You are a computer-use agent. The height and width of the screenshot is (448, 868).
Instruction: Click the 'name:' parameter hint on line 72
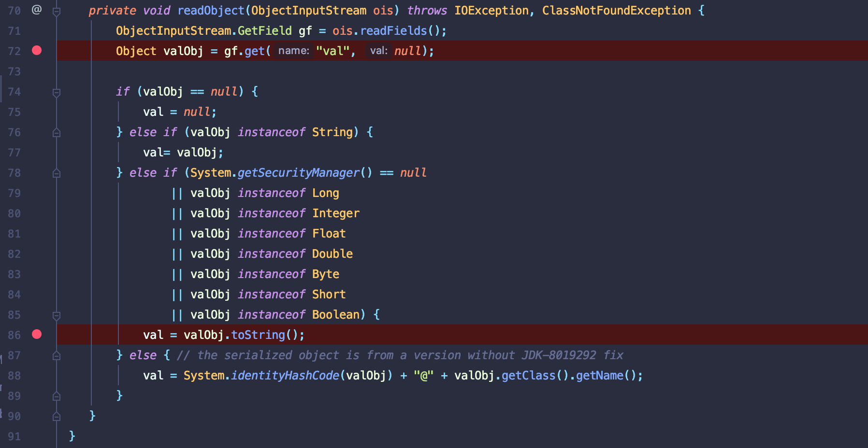pos(293,51)
